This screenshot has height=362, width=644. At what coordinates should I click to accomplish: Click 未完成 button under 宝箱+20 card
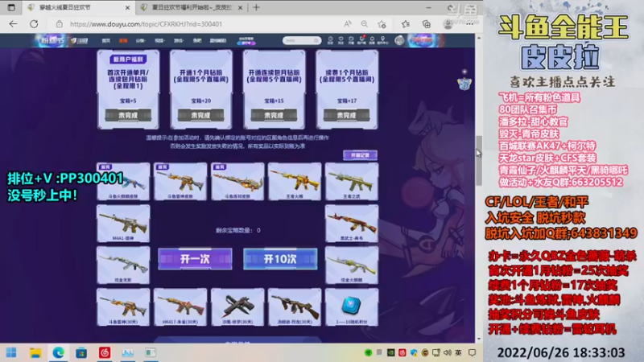pyautogui.click(x=200, y=115)
